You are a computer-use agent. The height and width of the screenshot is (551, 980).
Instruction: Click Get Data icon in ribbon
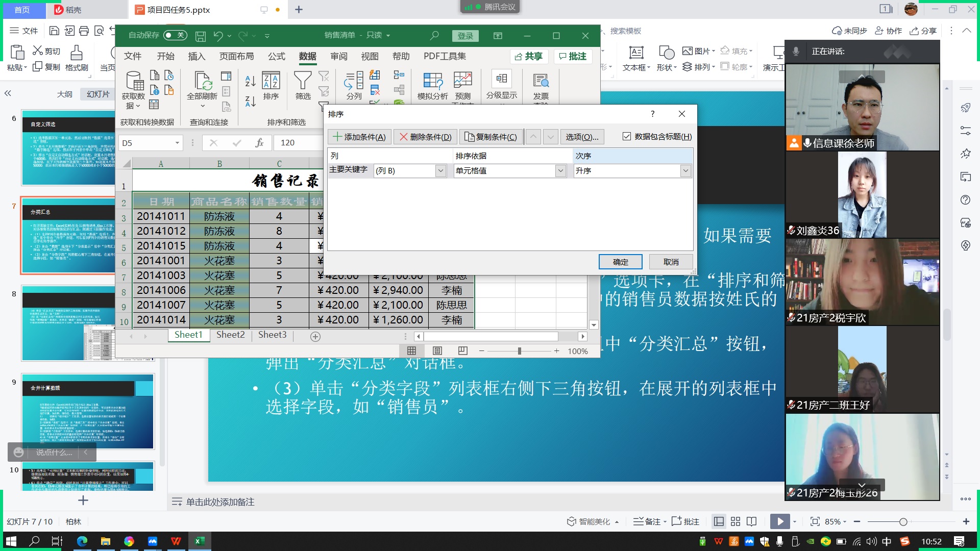(134, 82)
